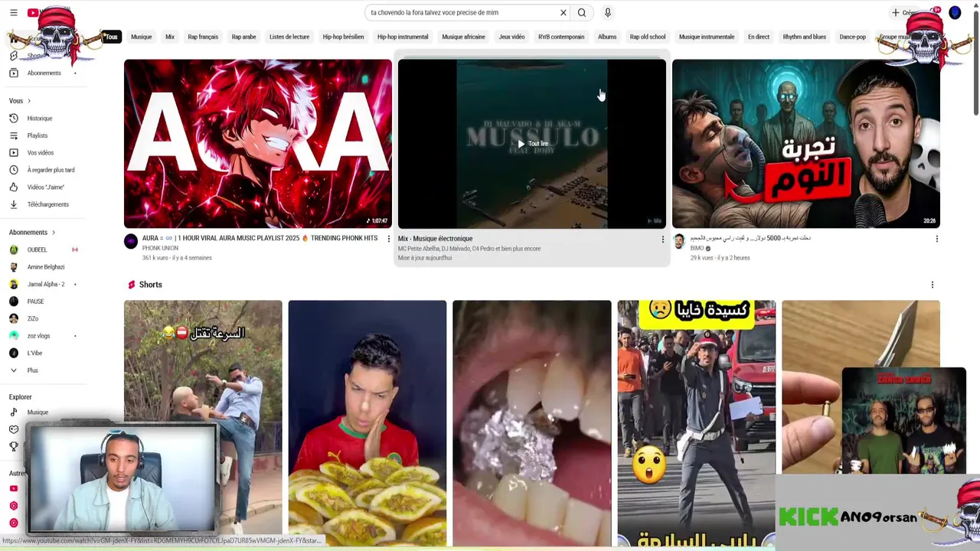Select the R'n'B contemporain chip
The height and width of the screenshot is (551, 980).
pos(561,37)
